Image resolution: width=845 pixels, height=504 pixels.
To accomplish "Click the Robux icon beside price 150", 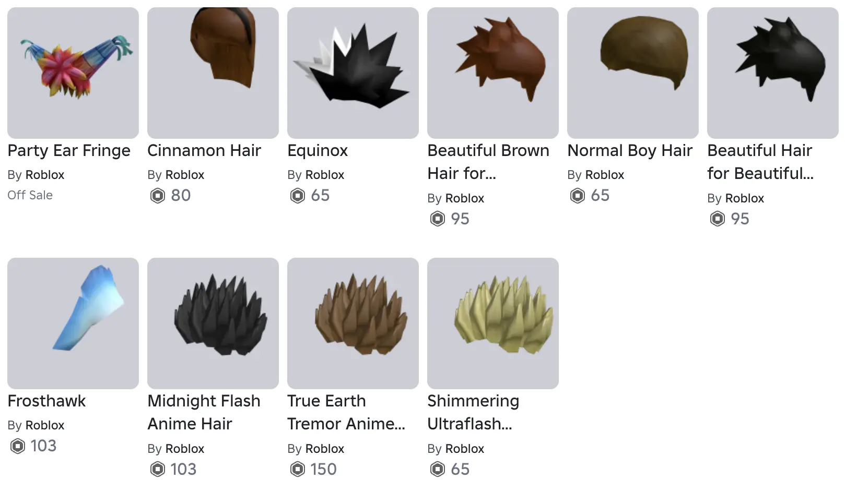I will pyautogui.click(x=298, y=470).
